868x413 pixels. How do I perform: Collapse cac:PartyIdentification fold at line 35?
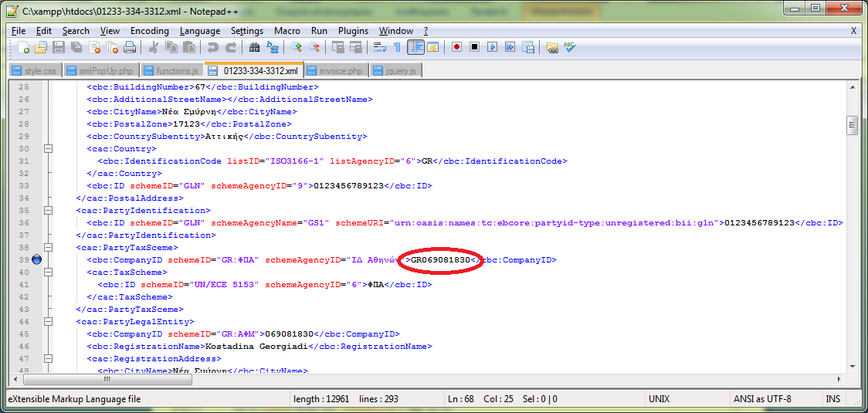[x=48, y=211]
